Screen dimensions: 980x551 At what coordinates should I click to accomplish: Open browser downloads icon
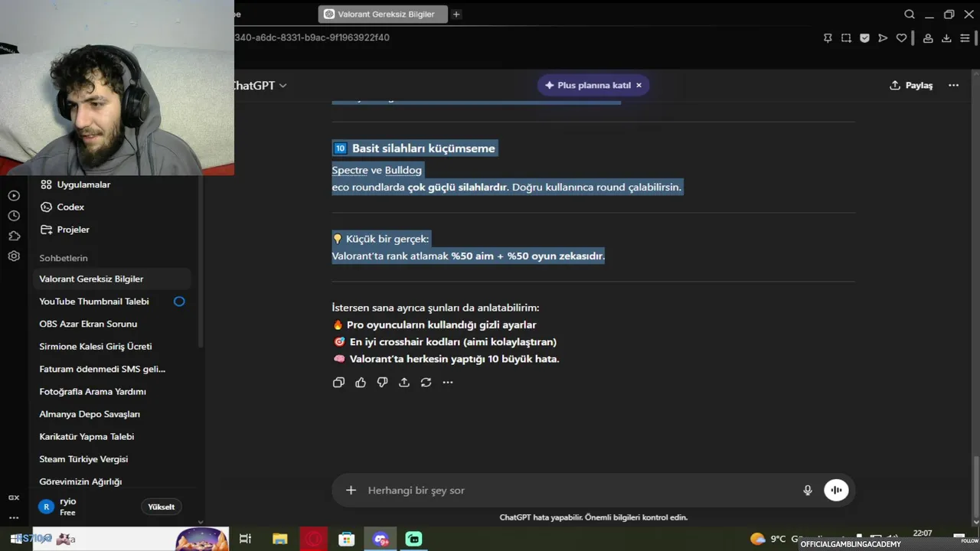(946, 38)
